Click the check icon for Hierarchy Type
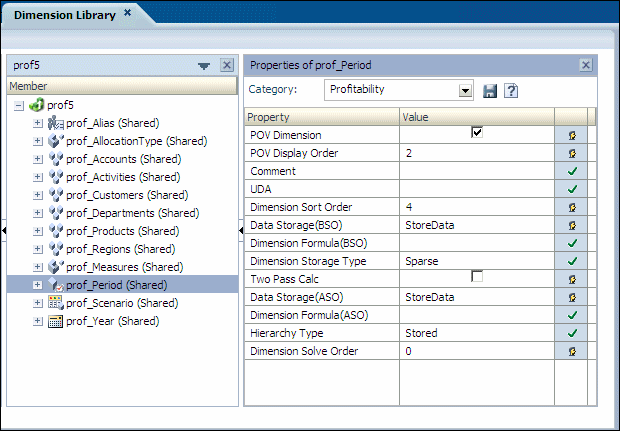 (x=572, y=333)
